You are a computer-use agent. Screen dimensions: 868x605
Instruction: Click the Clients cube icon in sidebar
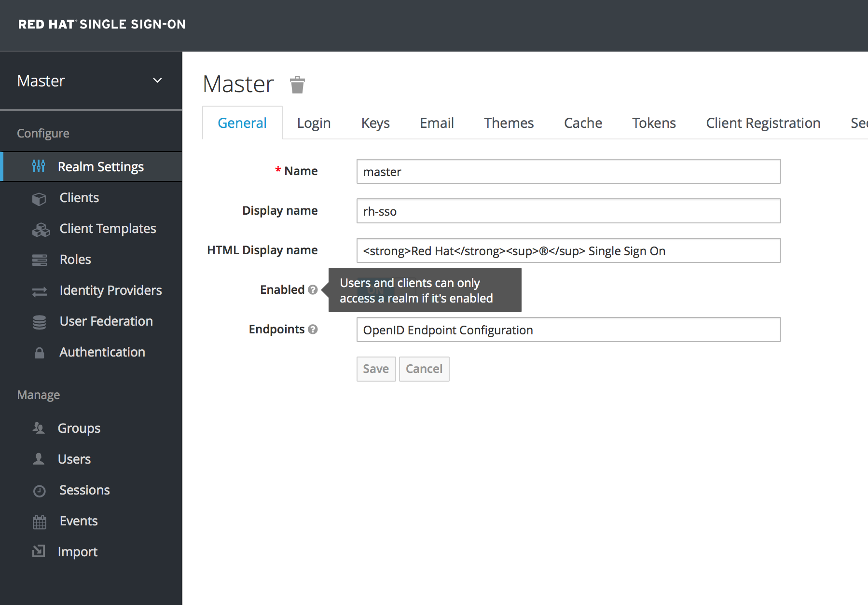(39, 198)
